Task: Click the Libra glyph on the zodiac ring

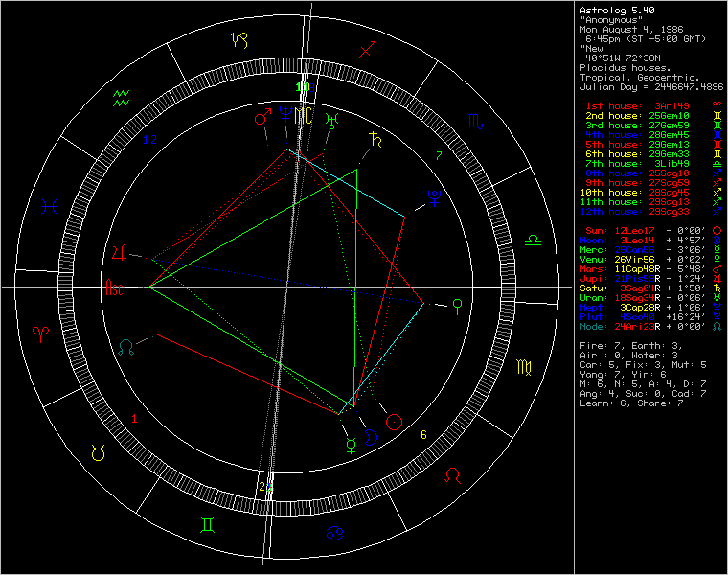Action: pos(533,241)
